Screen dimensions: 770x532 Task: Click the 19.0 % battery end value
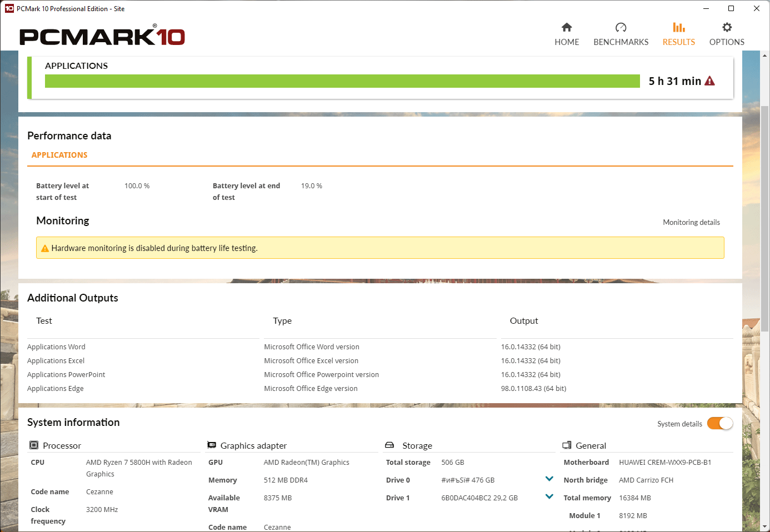point(312,186)
